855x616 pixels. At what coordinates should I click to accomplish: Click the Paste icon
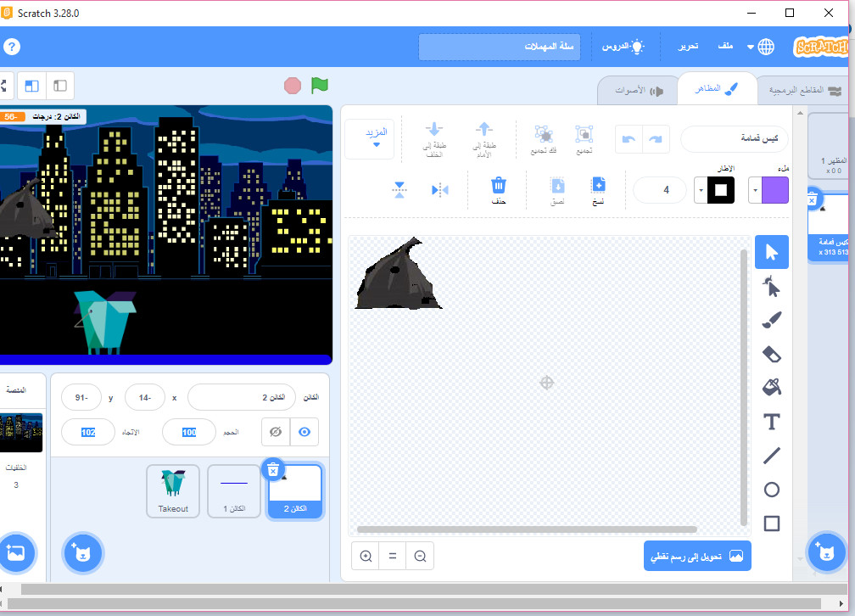[557, 190]
